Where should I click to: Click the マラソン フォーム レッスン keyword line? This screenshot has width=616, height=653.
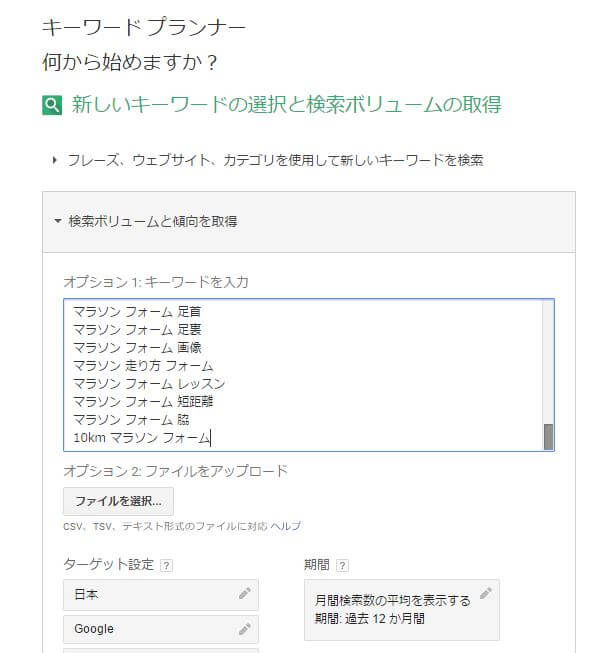[x=149, y=384]
